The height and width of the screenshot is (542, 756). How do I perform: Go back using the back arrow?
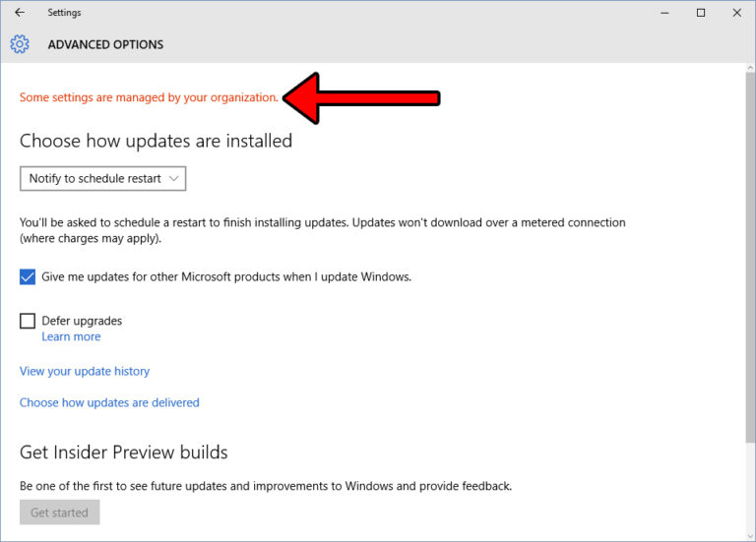(20, 13)
